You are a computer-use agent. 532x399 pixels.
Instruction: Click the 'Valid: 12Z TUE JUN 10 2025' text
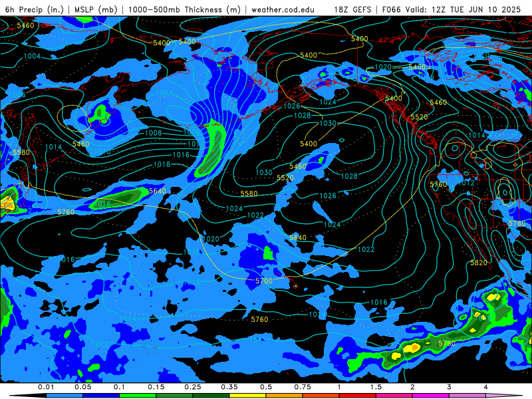coord(464,9)
